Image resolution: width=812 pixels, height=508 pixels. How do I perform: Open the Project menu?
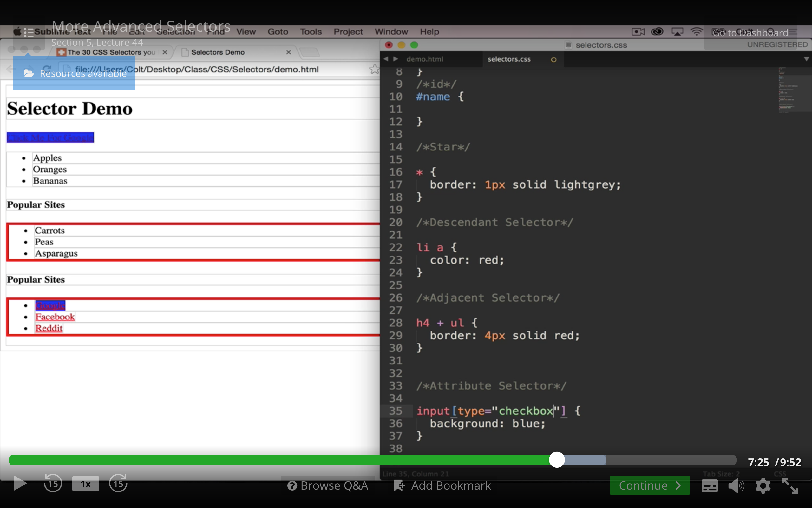(x=348, y=31)
